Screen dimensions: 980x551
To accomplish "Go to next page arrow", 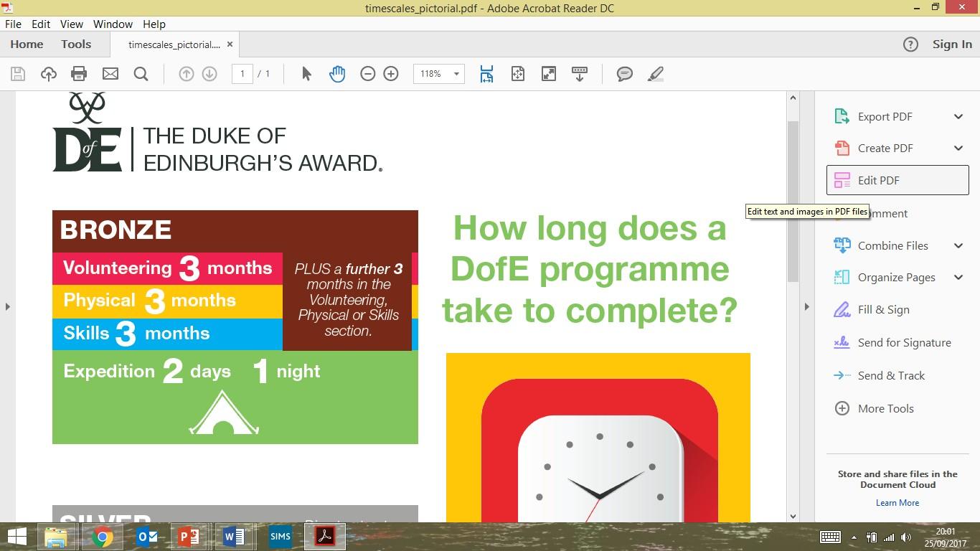I will pos(209,74).
